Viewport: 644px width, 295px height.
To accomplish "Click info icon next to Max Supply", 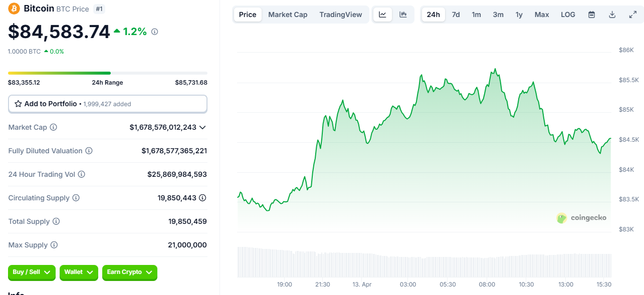I will click(54, 245).
